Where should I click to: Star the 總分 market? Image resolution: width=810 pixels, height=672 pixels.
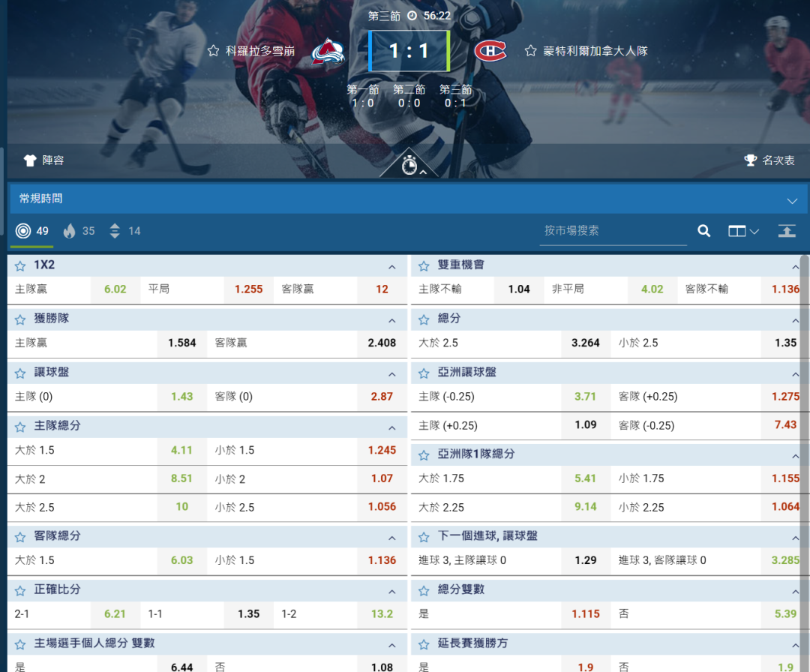pos(424,319)
